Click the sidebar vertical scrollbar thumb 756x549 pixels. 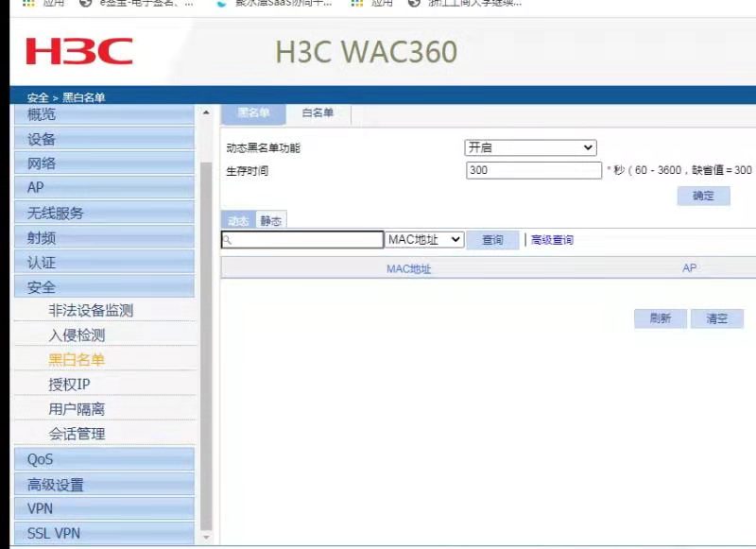(206, 346)
